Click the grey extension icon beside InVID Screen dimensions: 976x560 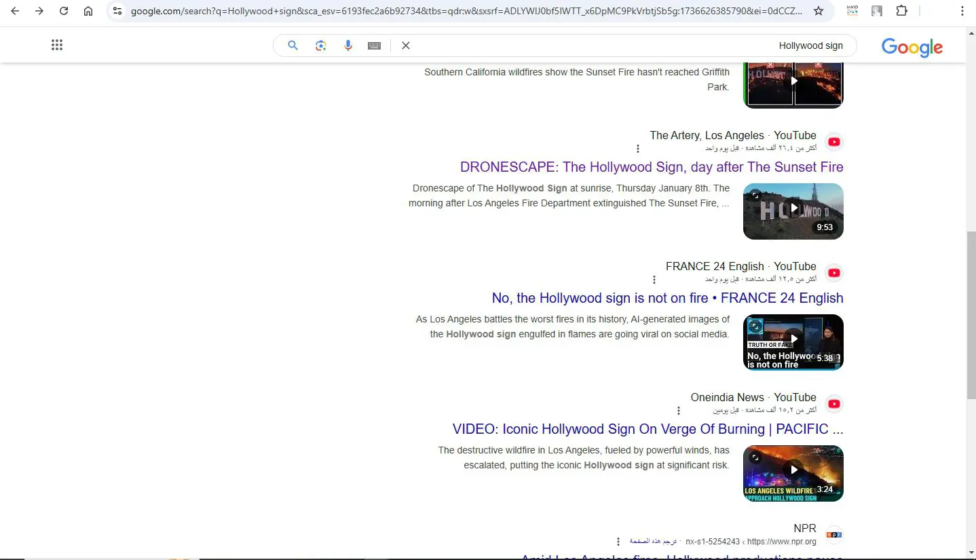(x=877, y=11)
